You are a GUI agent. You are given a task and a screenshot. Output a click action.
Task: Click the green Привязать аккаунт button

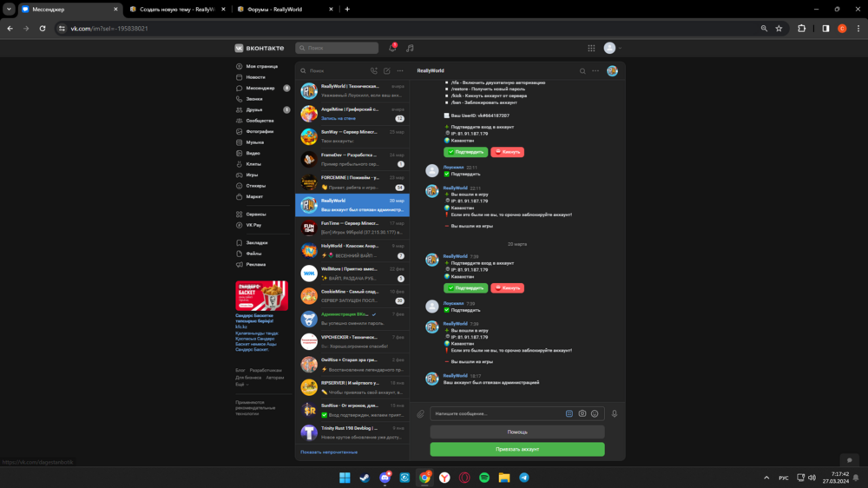517,449
